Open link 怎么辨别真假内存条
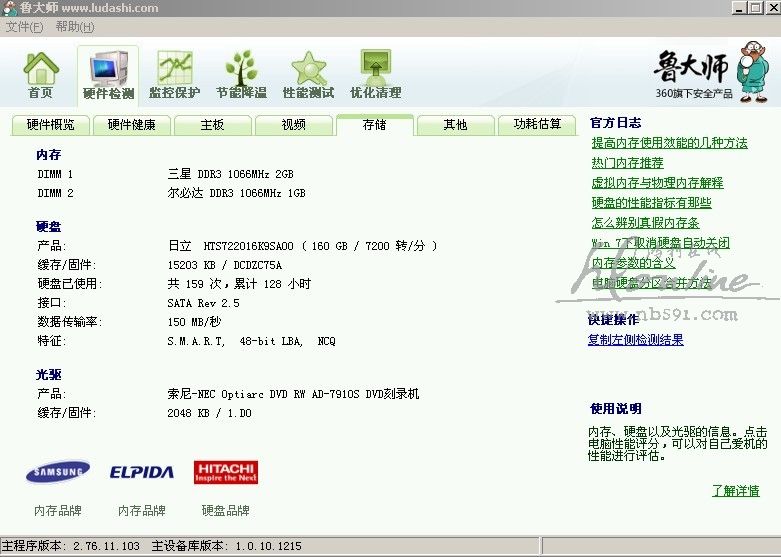The height and width of the screenshot is (557, 781). click(646, 223)
